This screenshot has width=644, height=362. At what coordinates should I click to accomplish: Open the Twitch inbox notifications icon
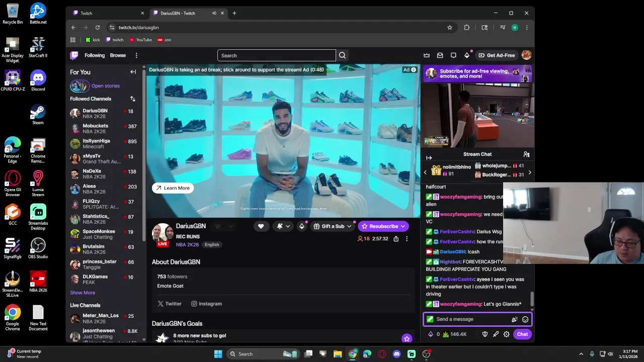[x=440, y=55]
